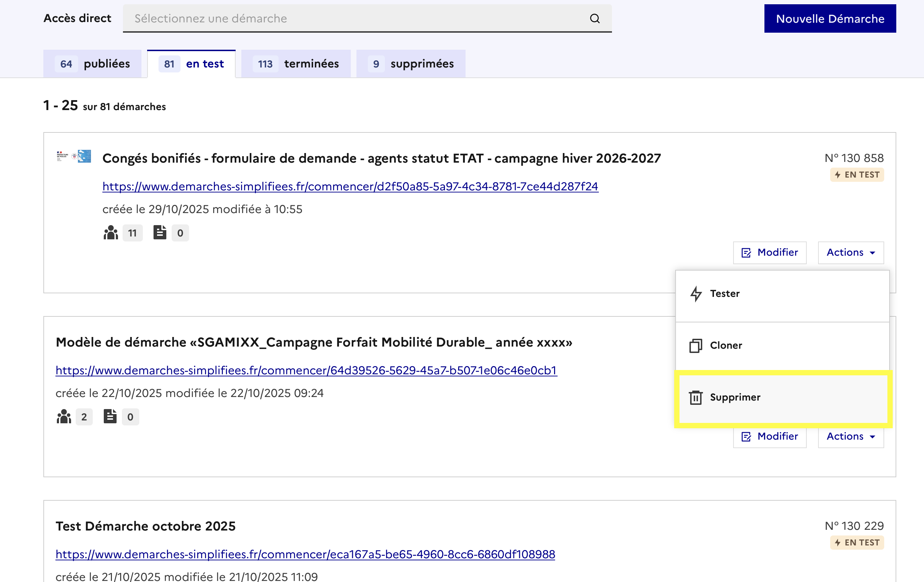The height and width of the screenshot is (582, 924).
Task: Click the search magnifier icon
Action: pyautogui.click(x=595, y=18)
